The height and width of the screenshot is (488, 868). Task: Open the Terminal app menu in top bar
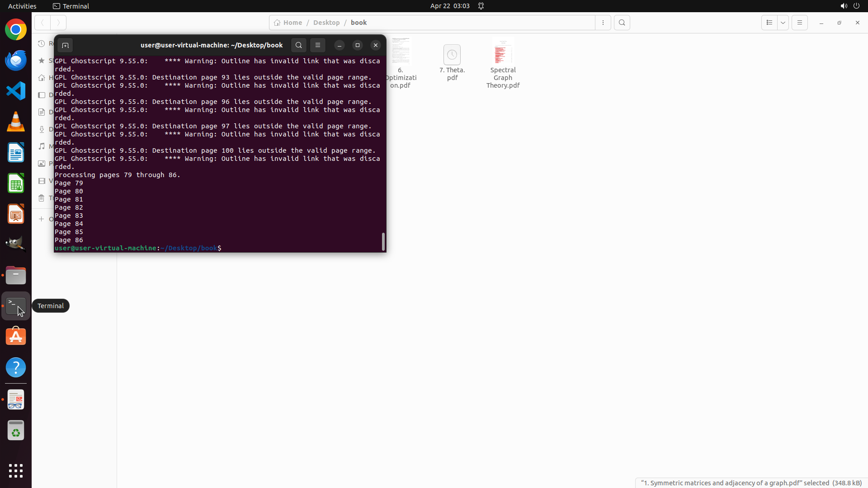[71, 6]
